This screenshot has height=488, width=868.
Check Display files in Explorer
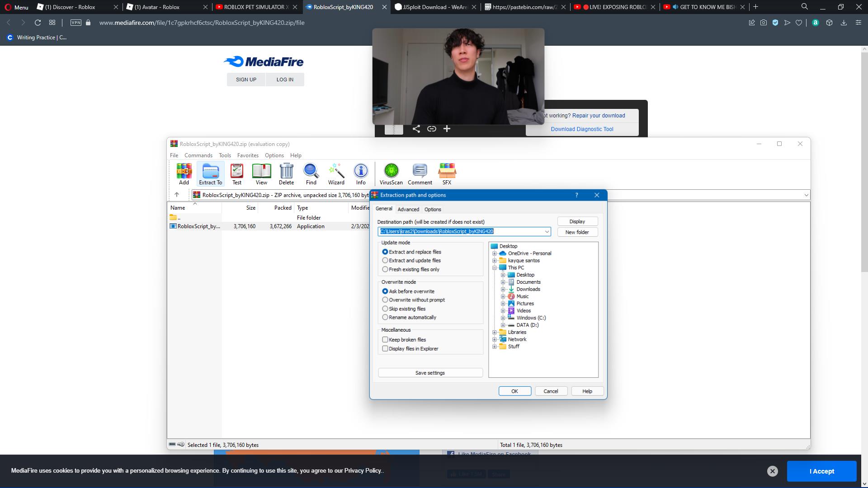(x=385, y=349)
